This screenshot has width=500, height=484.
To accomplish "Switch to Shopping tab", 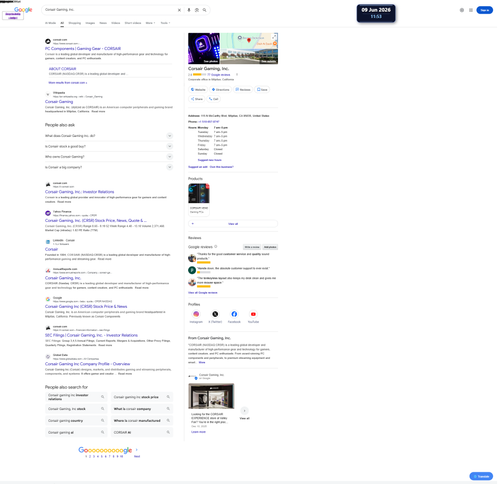I will click(75, 23).
